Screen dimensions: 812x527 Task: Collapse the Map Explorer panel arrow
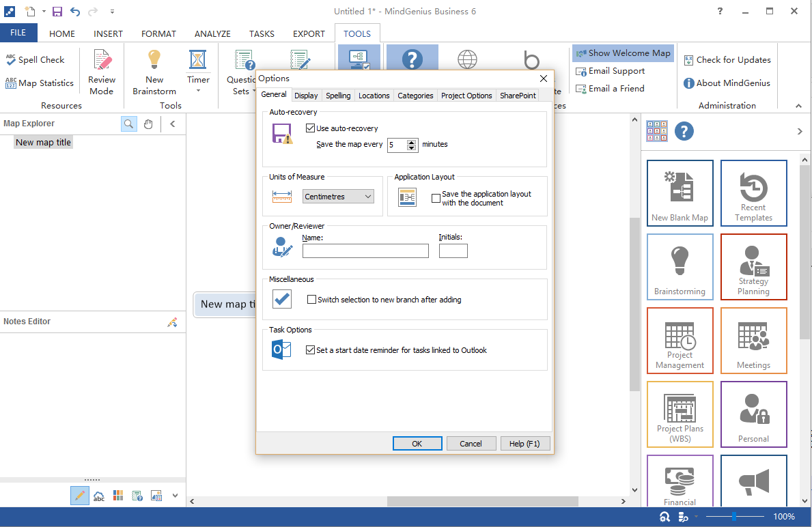173,124
